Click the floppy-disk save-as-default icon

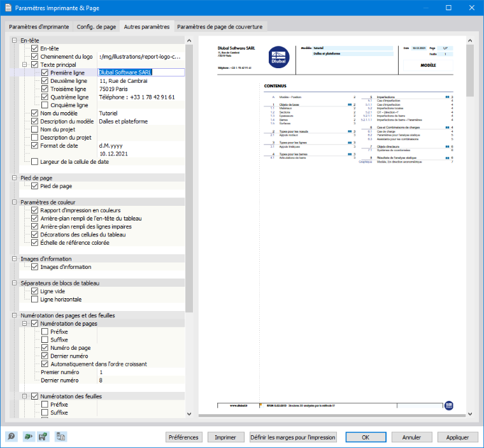tap(43, 437)
